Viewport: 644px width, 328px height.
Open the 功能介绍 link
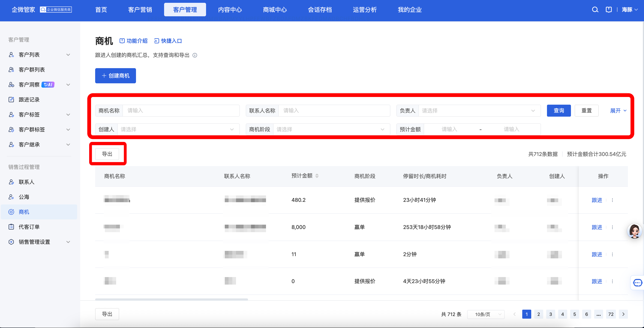point(134,41)
